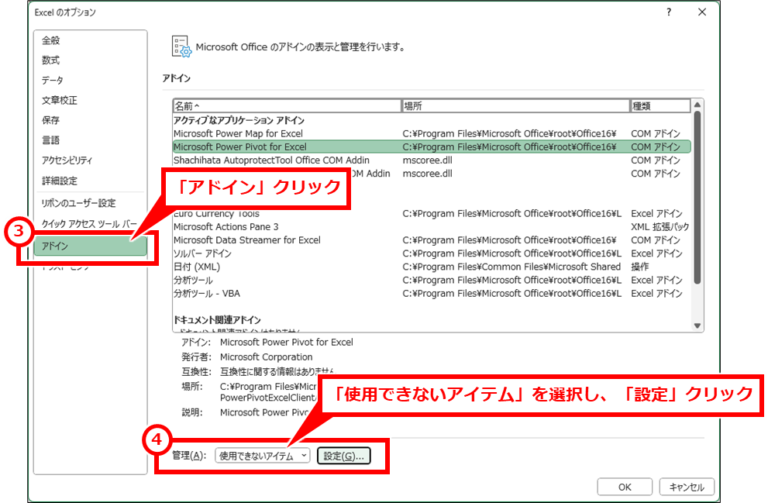Click the help question mark icon
Screen dimensions: 768x503
[669, 12]
